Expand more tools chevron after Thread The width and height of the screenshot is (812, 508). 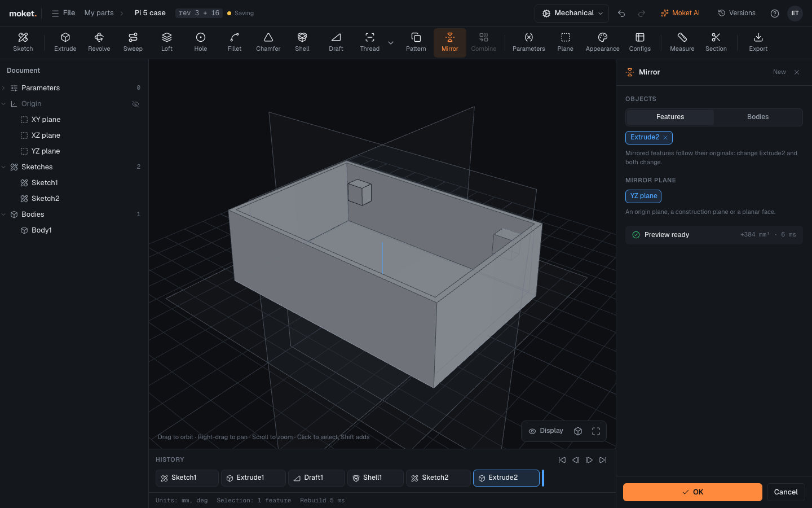(391, 43)
